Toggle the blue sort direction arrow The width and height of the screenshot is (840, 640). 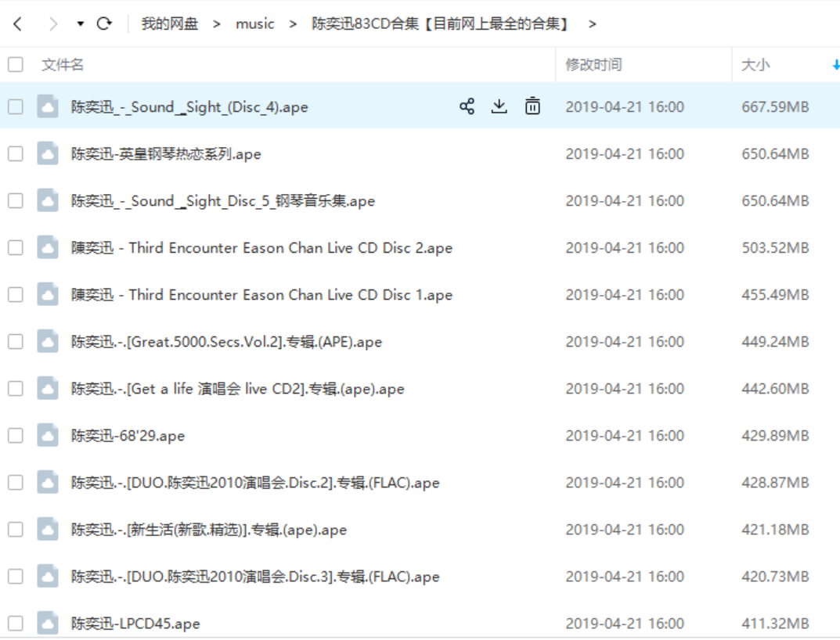[x=836, y=66]
